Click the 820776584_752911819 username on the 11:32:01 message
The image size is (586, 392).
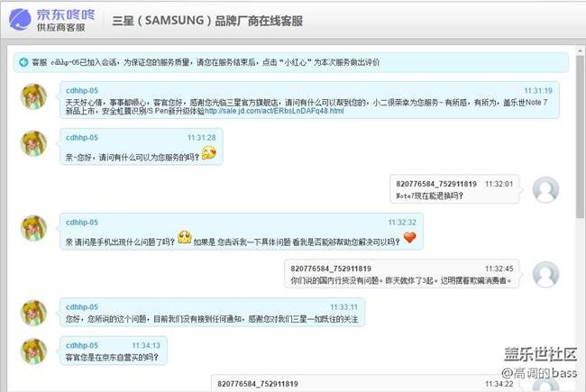pos(437,183)
